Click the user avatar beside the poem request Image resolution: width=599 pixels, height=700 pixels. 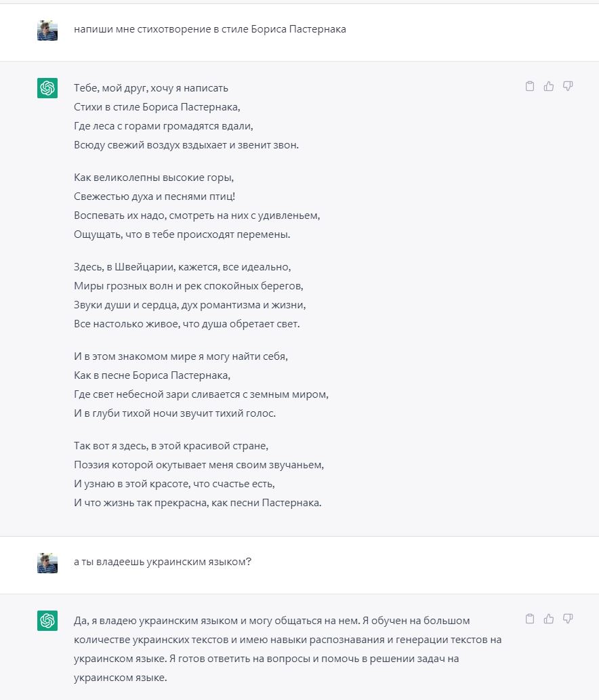47,30
